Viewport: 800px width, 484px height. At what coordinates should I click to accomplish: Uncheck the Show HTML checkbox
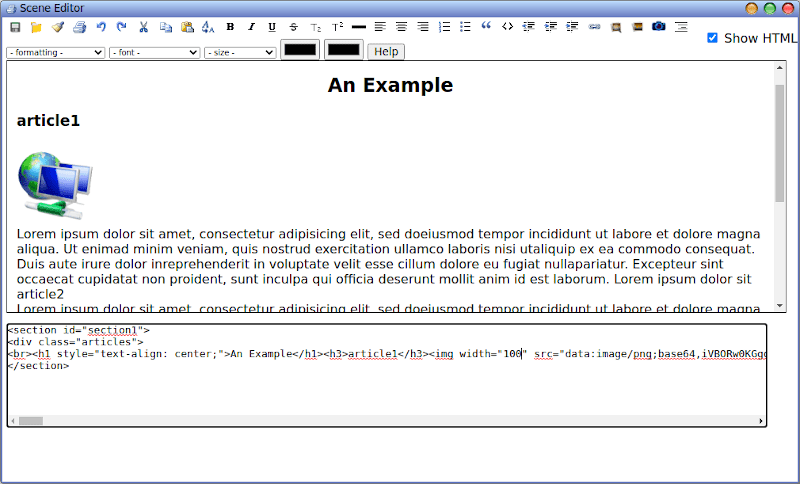[712, 38]
